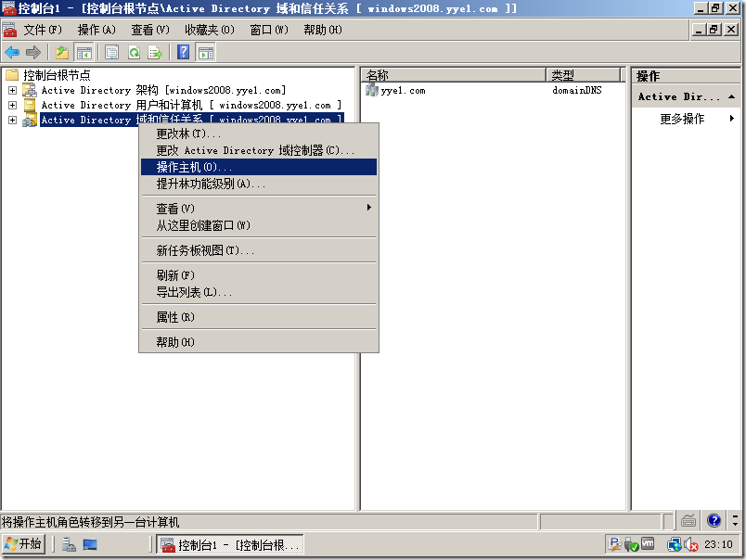Open the 查看(V) submenu in context menu
Viewport: 746px width, 560px height.
coord(259,209)
